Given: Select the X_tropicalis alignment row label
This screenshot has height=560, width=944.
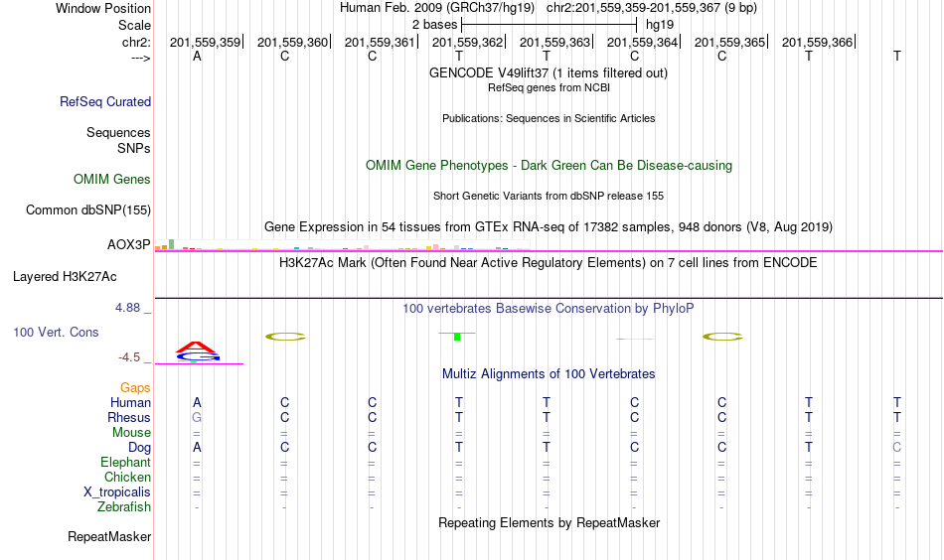Looking at the screenshot, I should (117, 492).
